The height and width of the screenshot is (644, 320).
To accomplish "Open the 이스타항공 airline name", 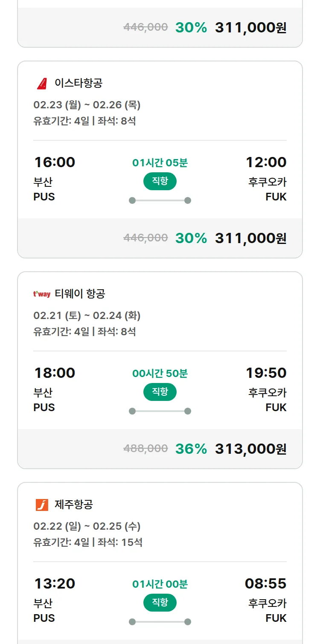I will pos(79,83).
